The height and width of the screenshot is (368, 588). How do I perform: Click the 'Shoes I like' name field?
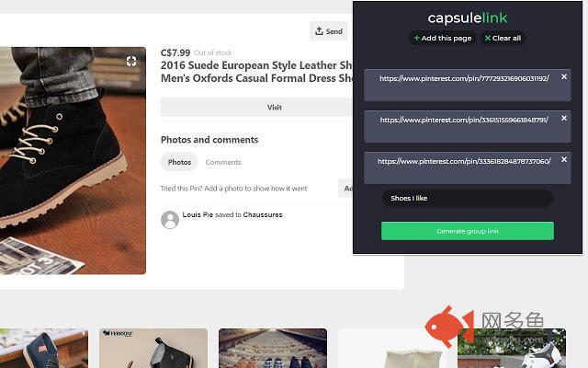tap(468, 198)
